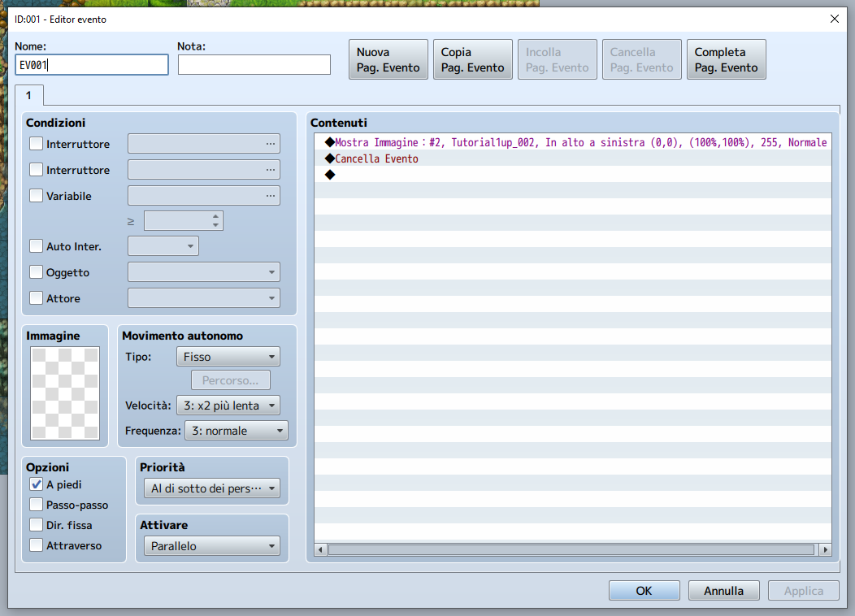Select event page tab 1
This screenshot has width=855, height=616.
(x=28, y=95)
